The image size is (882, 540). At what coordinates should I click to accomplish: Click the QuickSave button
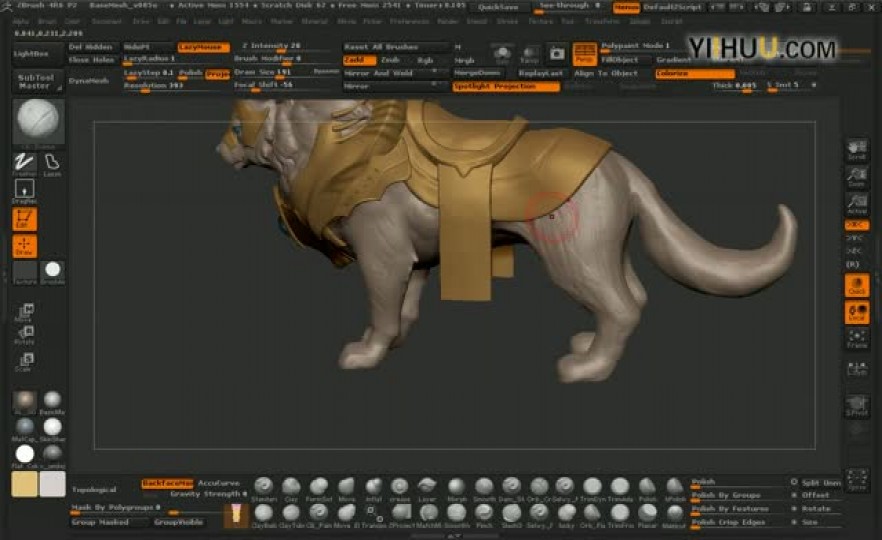click(x=498, y=7)
